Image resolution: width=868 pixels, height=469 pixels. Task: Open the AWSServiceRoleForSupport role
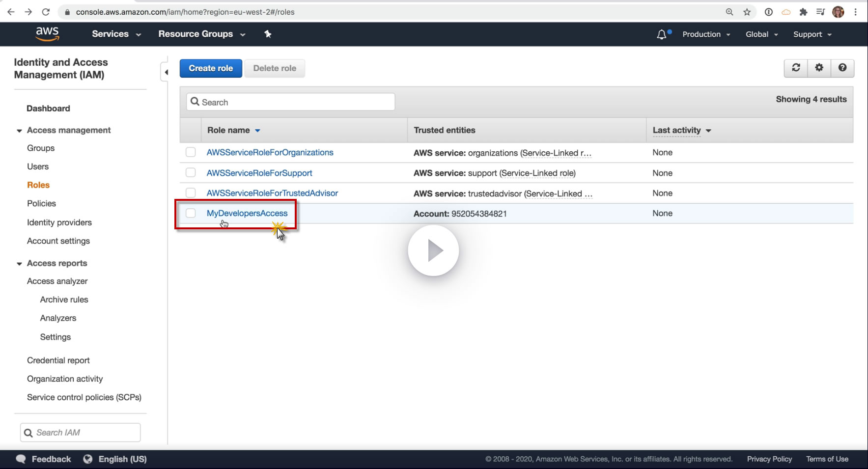coord(259,173)
